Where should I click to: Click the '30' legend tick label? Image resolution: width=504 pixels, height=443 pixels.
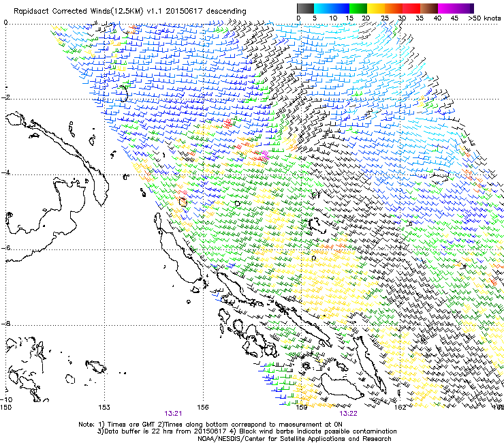point(402,18)
